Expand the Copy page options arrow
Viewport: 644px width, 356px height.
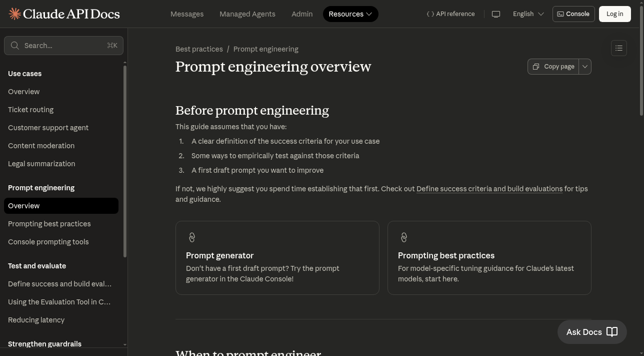coord(585,67)
